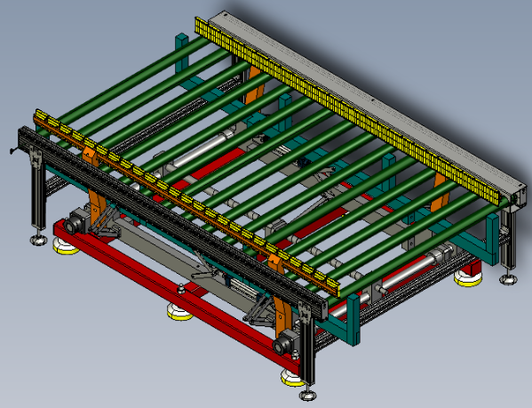Image resolution: width=532 pixels, height=408 pixels.
Task: Pick the lowest black levelling foot at the front corner
Action: (307, 395)
